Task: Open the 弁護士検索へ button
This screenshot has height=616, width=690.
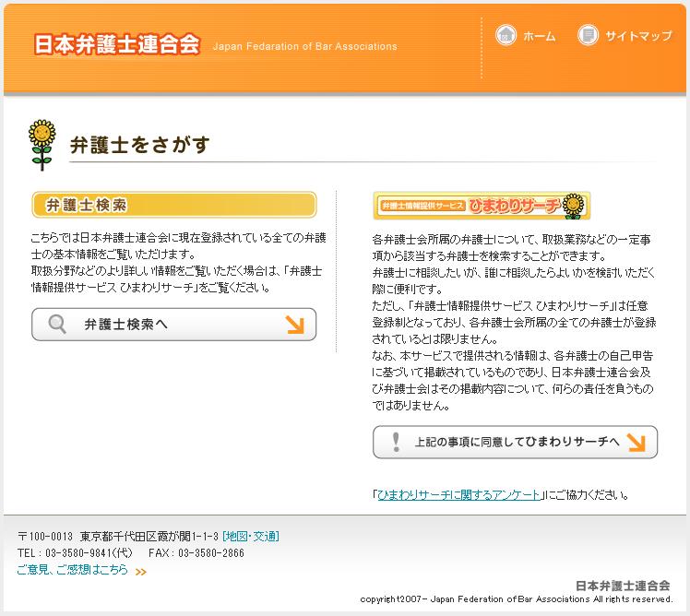Action: [x=173, y=325]
